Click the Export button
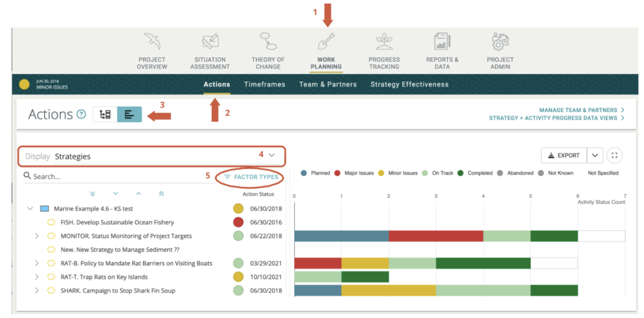Viewport: 644px width, 318px height. click(564, 155)
